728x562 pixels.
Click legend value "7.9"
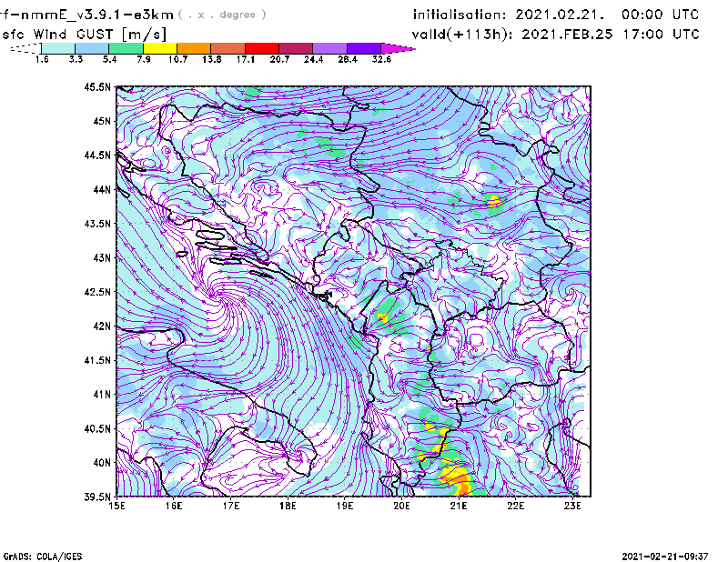click(144, 59)
